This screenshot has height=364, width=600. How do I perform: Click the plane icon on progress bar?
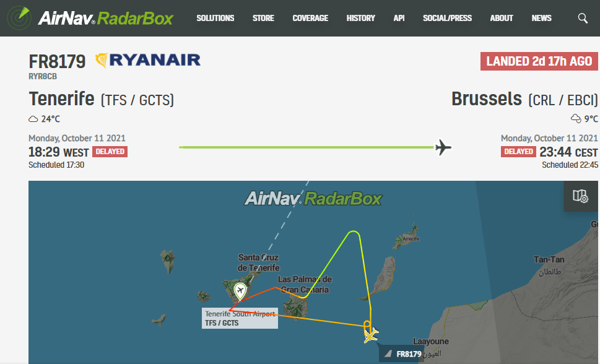point(443,147)
